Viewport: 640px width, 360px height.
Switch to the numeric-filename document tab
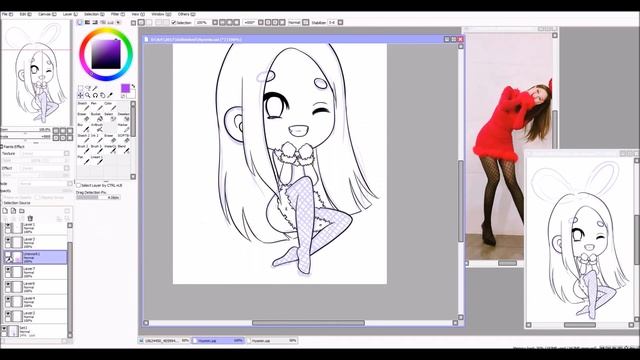164,340
